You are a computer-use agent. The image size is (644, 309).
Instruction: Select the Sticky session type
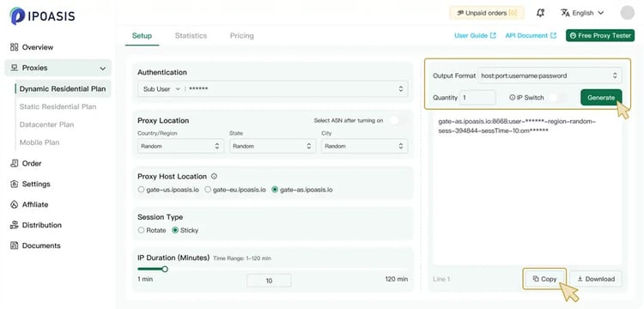coord(175,230)
